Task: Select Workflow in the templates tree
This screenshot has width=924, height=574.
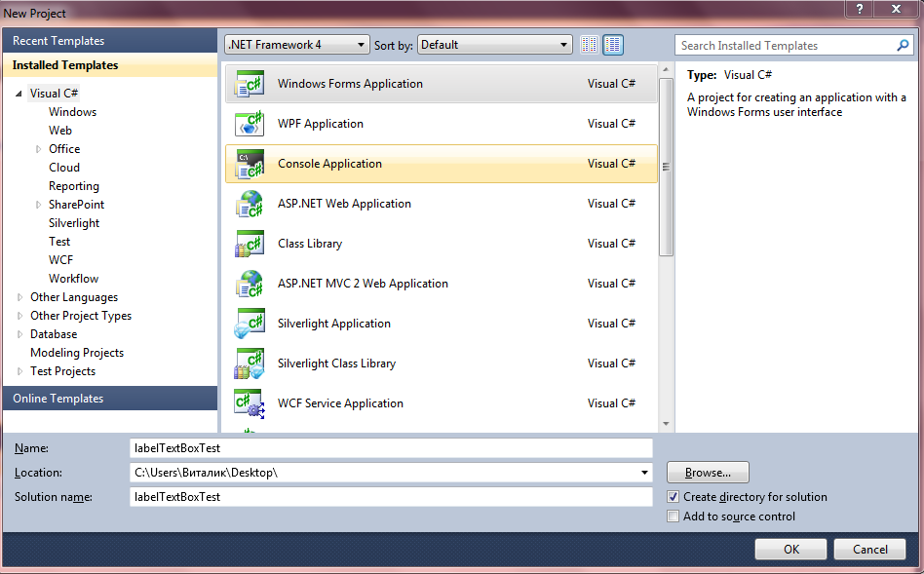Action: [x=73, y=279]
